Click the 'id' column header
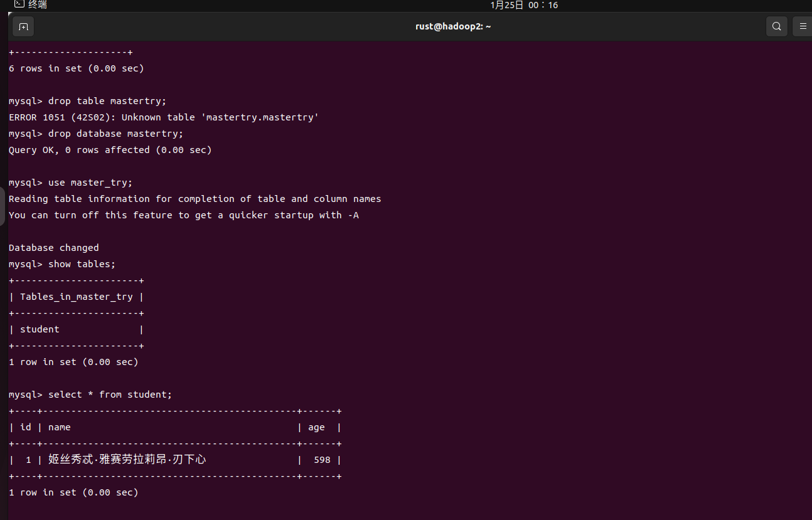This screenshot has width=812, height=520. click(x=26, y=427)
